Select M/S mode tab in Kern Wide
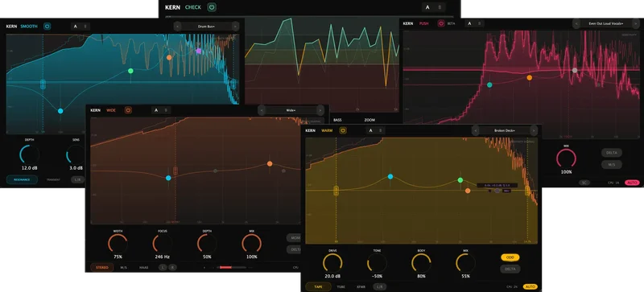644x292 pixels. pos(124,267)
